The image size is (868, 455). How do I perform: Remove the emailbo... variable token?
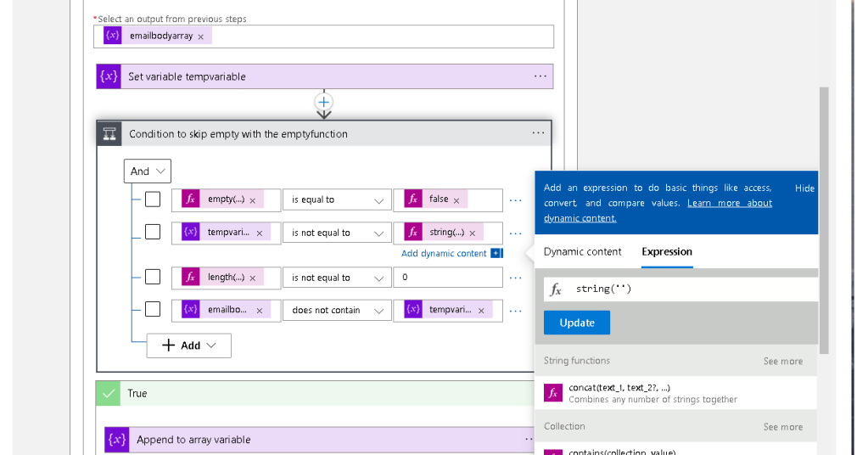coord(260,311)
